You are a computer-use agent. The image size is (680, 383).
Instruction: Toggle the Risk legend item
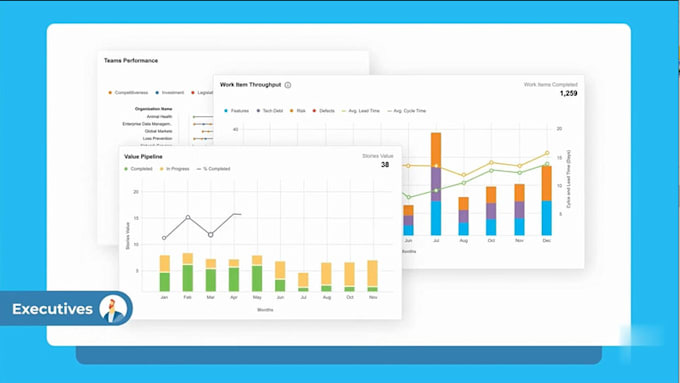(x=298, y=111)
